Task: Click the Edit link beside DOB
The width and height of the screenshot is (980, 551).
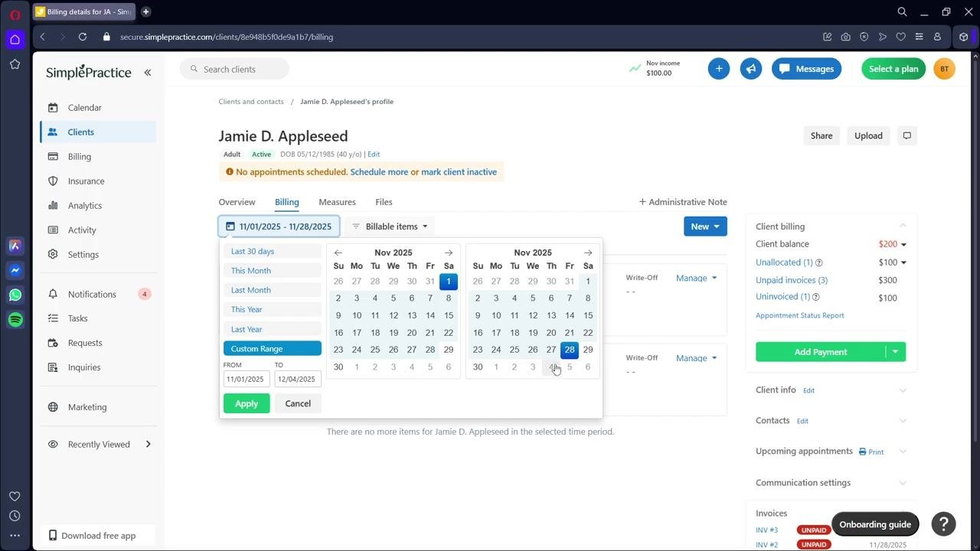Action: [x=374, y=155]
